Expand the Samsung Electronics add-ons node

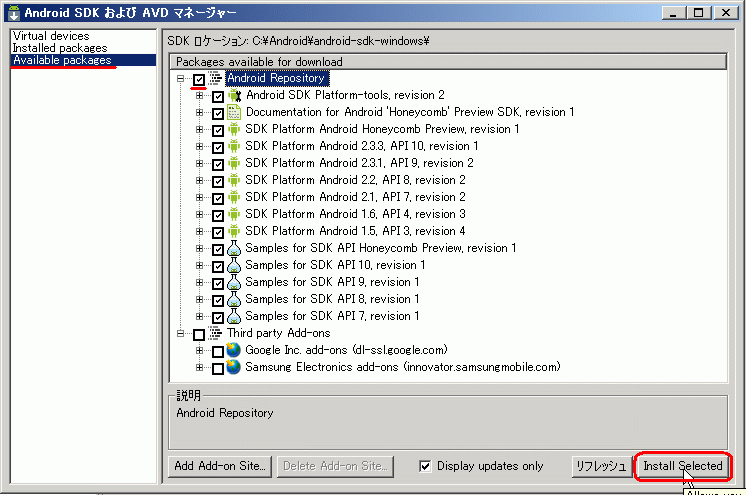click(x=199, y=367)
